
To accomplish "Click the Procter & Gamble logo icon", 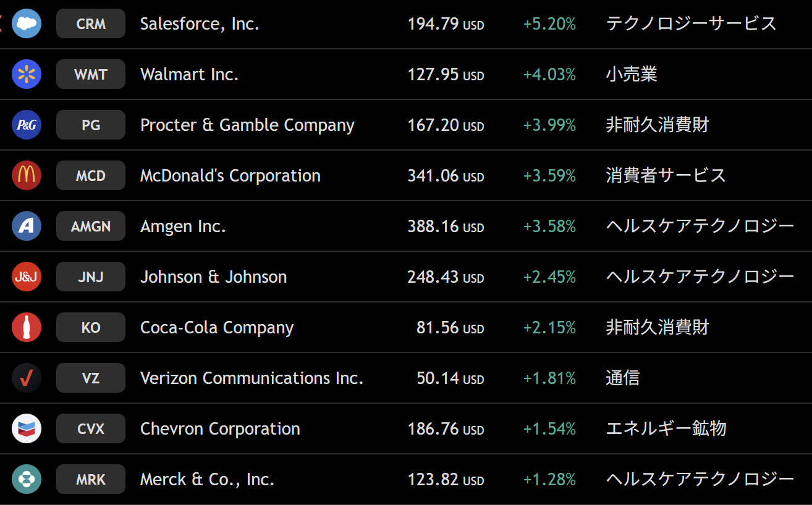I will (27, 125).
